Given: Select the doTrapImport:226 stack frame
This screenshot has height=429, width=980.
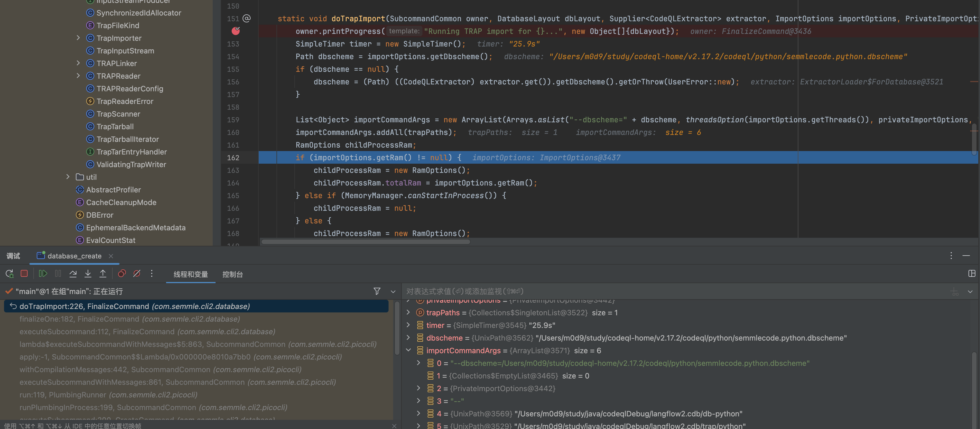Looking at the screenshot, I should [196, 306].
